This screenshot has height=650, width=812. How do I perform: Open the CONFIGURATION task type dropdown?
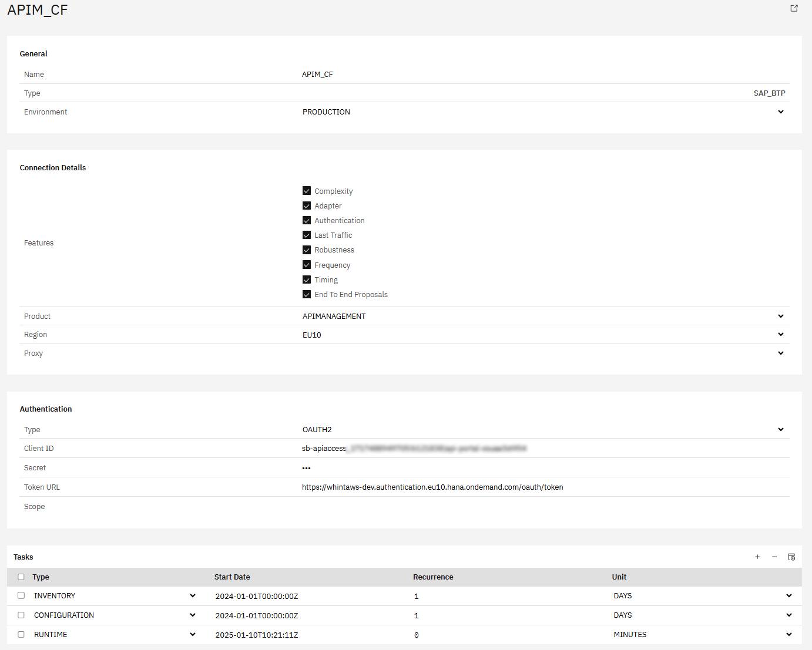click(193, 615)
